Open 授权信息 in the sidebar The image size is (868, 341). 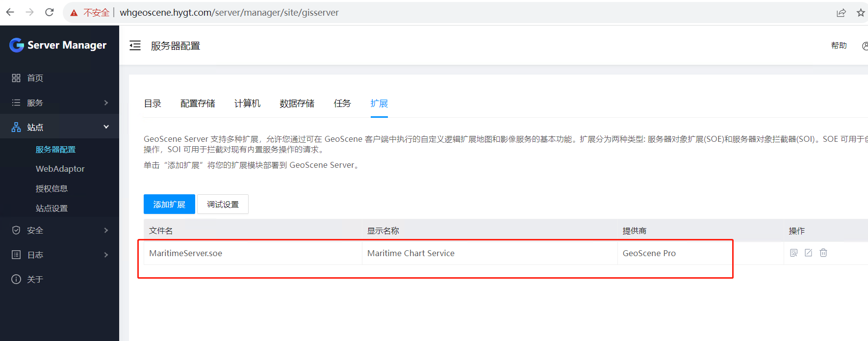[51, 188]
